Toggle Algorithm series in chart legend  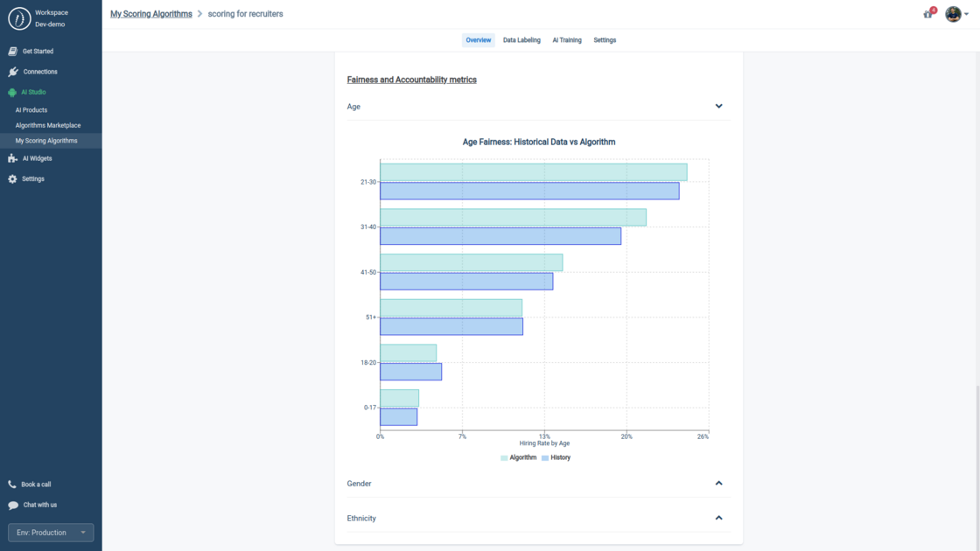click(518, 457)
